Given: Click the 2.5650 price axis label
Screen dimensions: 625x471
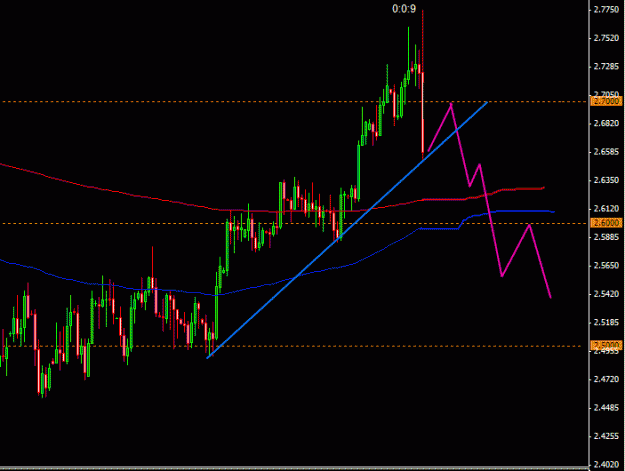Looking at the screenshot, I should (x=606, y=265).
